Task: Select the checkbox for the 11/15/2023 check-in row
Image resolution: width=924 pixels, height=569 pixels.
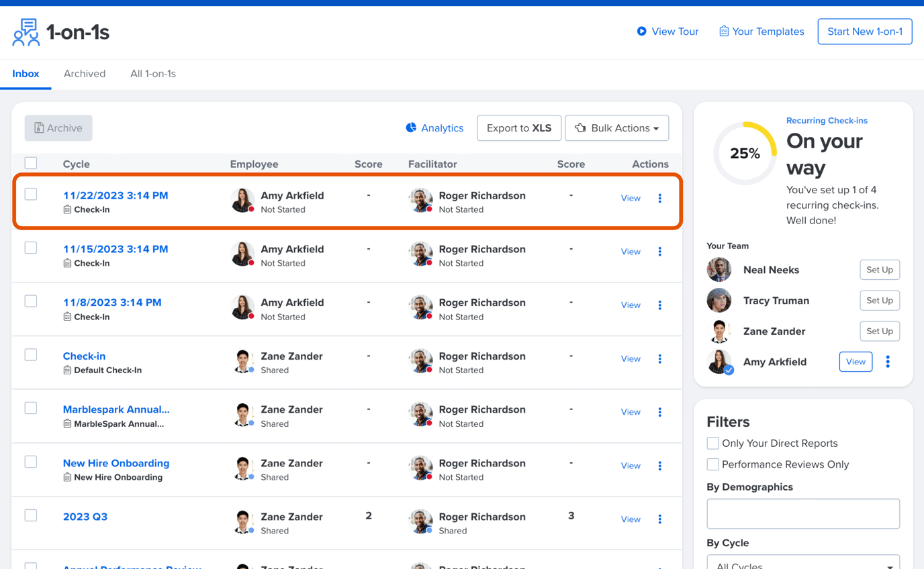Action: tap(31, 248)
